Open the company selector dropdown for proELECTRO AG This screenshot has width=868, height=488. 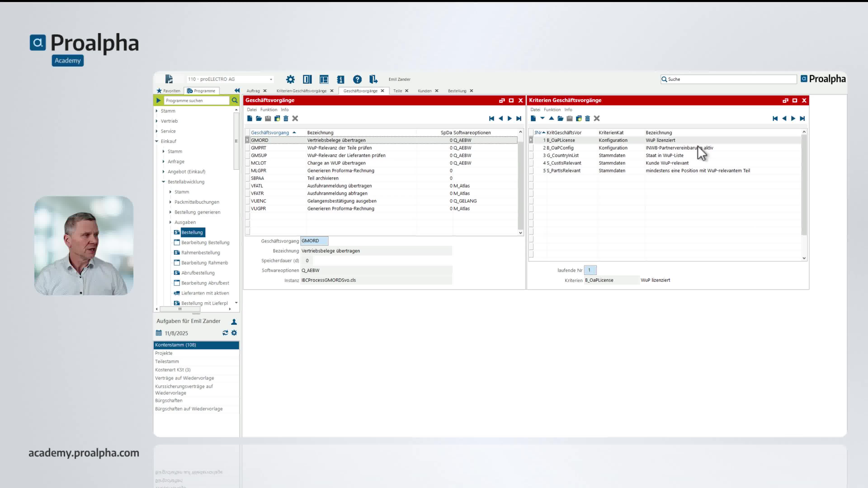coord(271,79)
